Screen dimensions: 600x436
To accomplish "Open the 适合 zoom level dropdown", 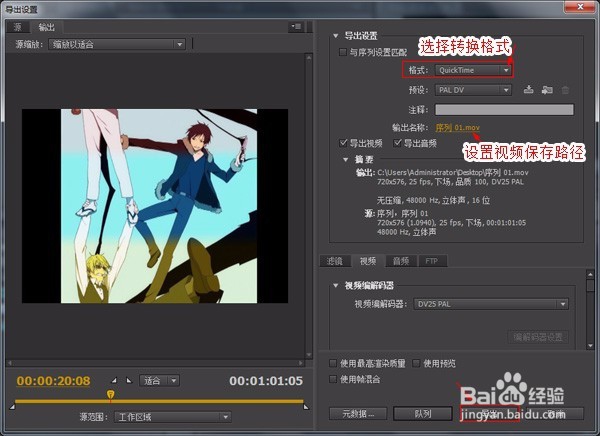I will pos(159,380).
